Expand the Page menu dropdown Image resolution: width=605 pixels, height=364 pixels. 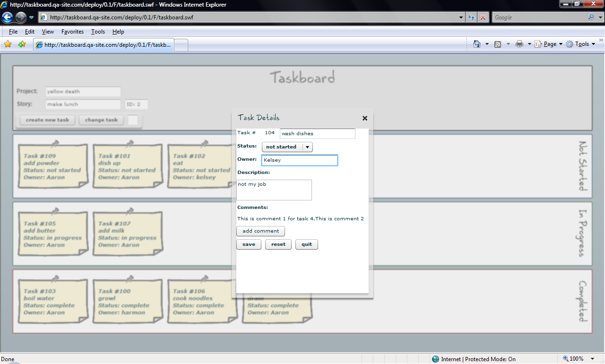click(549, 44)
